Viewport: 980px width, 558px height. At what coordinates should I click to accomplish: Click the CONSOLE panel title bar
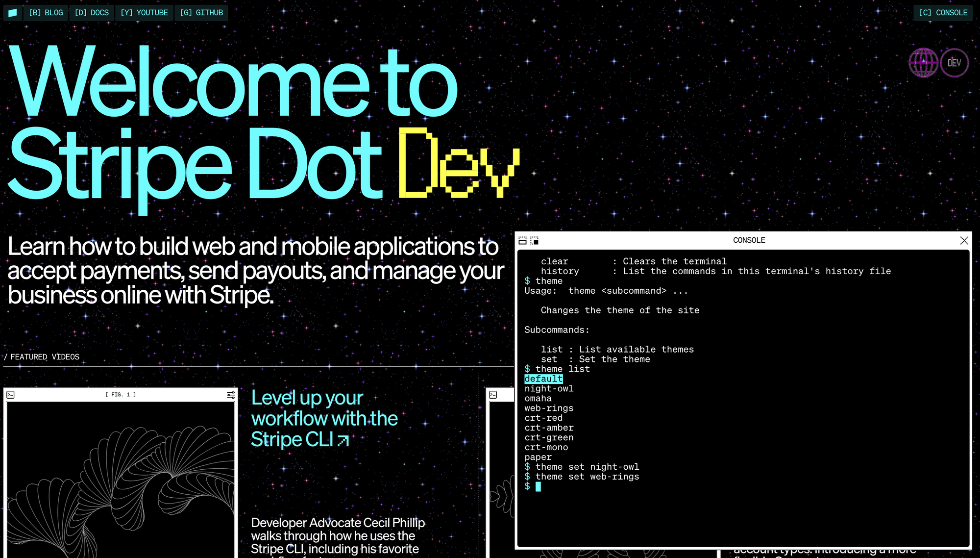[x=749, y=240]
